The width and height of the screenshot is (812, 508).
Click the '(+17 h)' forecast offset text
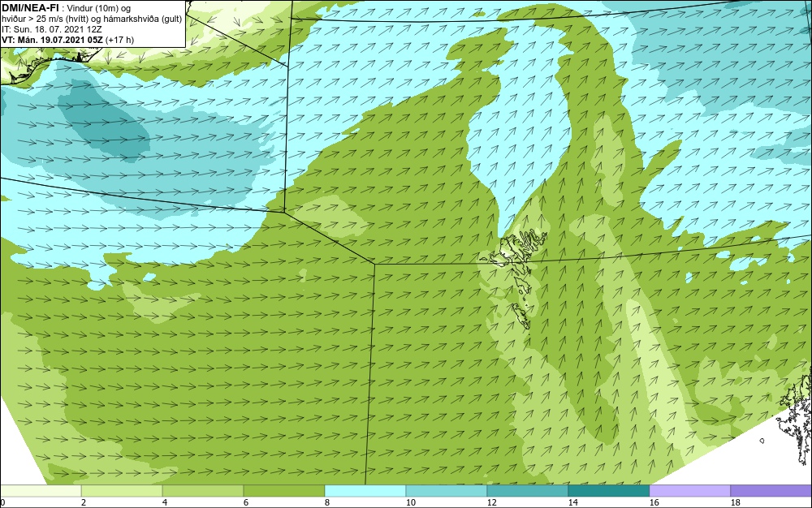119,40
